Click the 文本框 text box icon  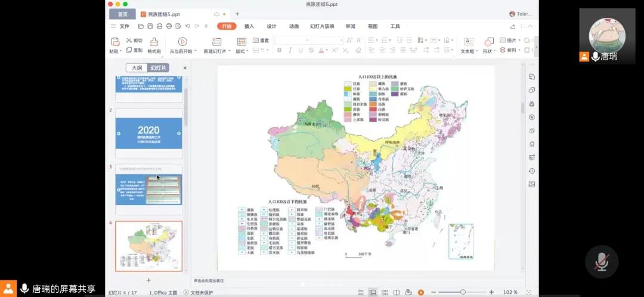tap(469, 42)
